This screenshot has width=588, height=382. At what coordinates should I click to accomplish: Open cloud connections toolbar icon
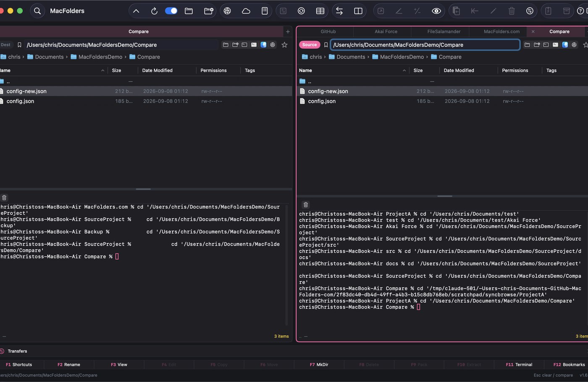click(x=246, y=11)
